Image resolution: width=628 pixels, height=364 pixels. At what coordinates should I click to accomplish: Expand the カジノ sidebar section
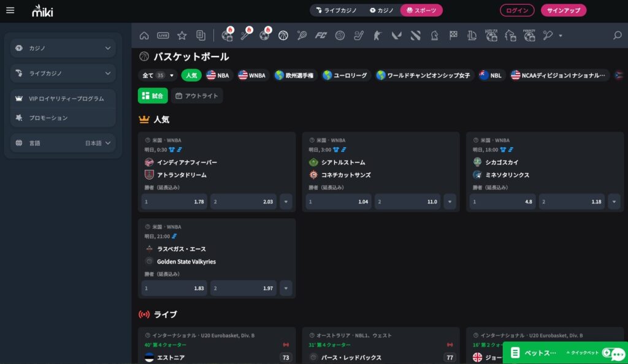[63, 48]
